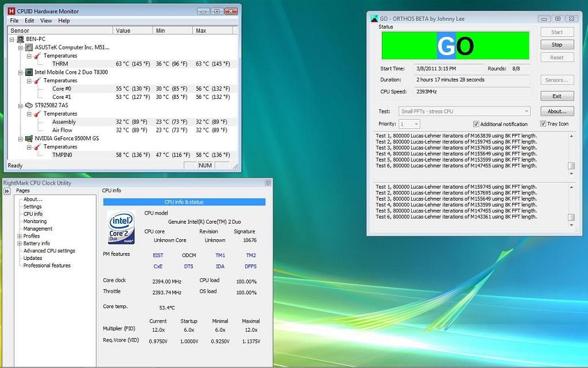Click the thermometer icon under ST925082 7AS

tap(37, 113)
